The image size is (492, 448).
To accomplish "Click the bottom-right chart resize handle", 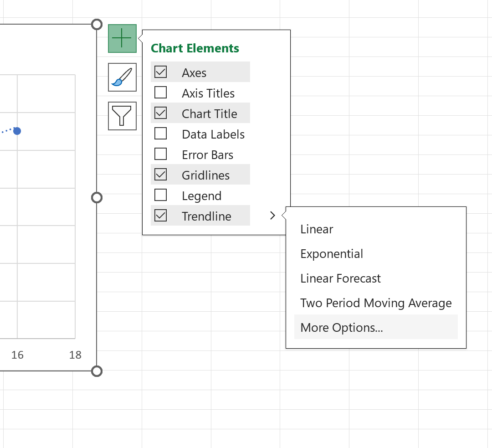I will 97,371.
